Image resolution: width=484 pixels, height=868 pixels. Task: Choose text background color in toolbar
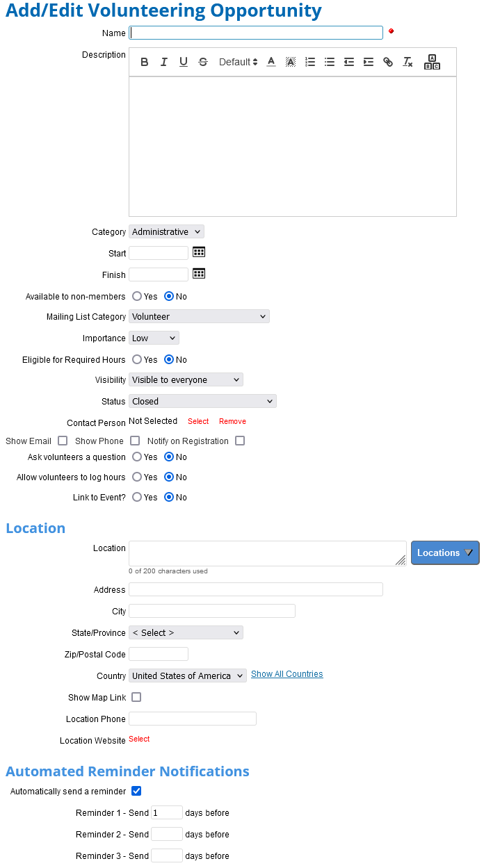coord(291,62)
